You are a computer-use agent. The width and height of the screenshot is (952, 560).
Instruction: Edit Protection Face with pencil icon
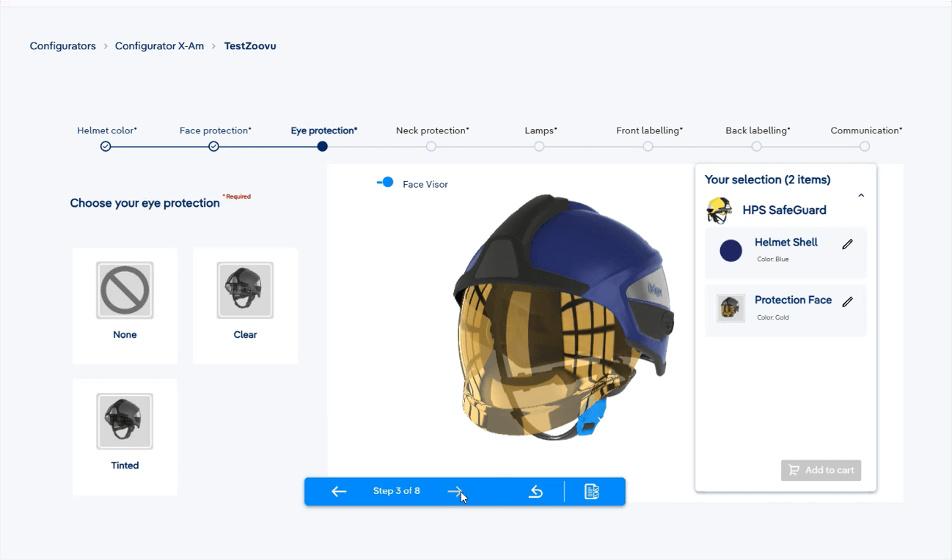[847, 302]
